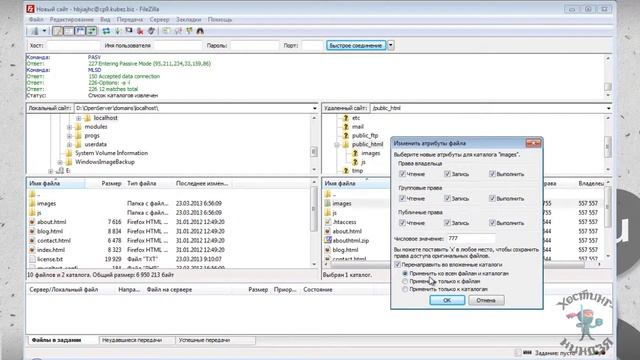Toggle public Запись permission checkbox
Screen dimensions: 640x360
pyautogui.click(x=447, y=223)
